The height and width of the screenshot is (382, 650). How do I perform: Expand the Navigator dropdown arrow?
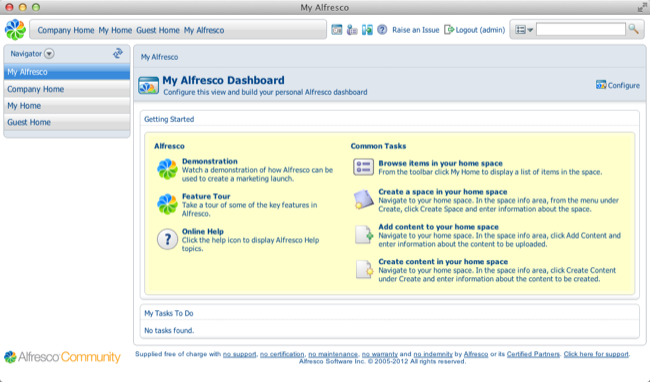coord(49,53)
